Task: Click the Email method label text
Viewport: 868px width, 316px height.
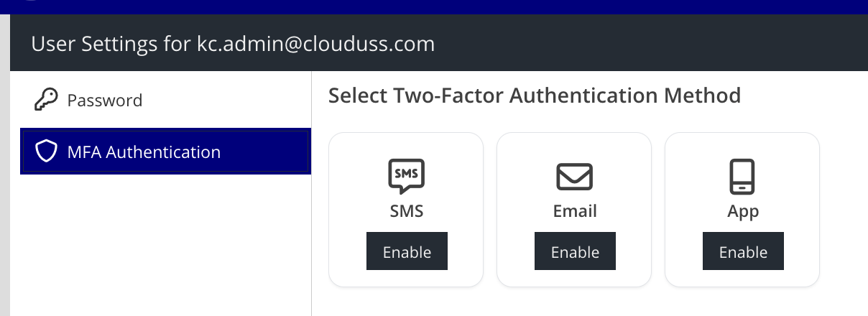Action: pos(574,211)
